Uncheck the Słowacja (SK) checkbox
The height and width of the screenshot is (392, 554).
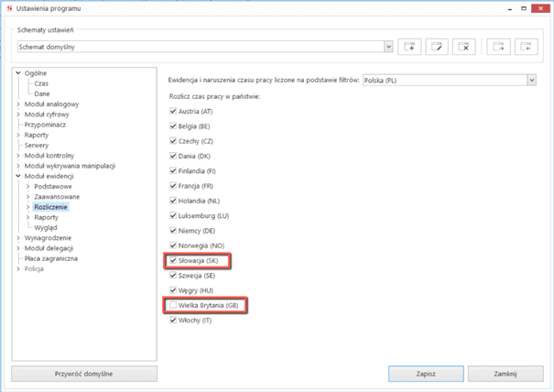(173, 261)
